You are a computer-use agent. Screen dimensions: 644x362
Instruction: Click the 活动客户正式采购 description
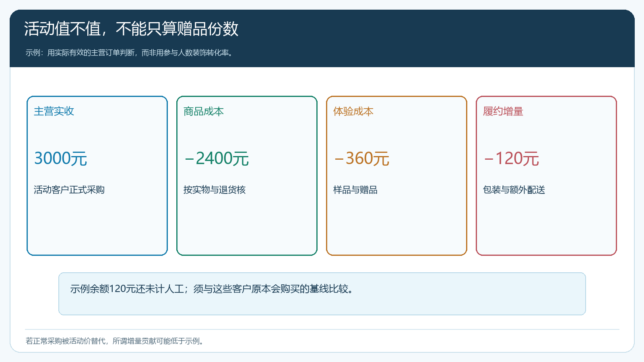pyautogui.click(x=69, y=190)
